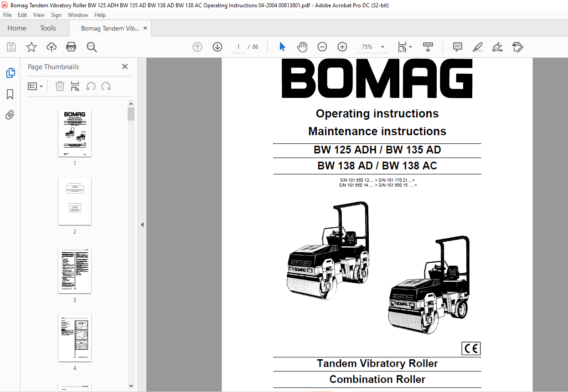Screen dimensions: 568x392
Task: Select page 3 thumbnail
Action: 75,270
